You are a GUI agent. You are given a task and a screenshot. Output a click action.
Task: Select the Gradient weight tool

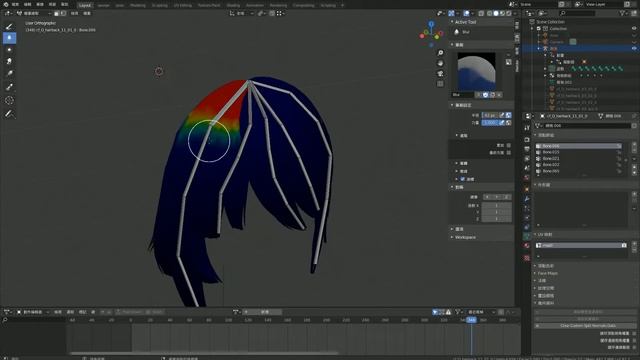9,73
